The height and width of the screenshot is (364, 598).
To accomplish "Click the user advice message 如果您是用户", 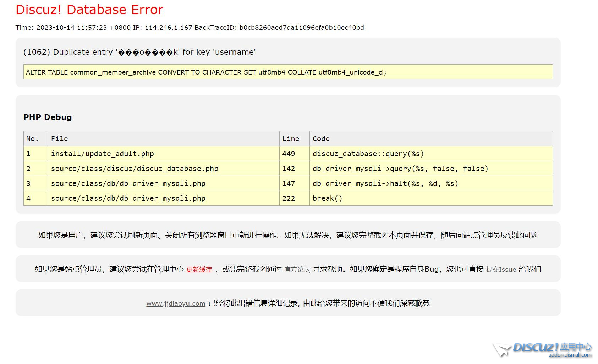I will click(x=288, y=235).
